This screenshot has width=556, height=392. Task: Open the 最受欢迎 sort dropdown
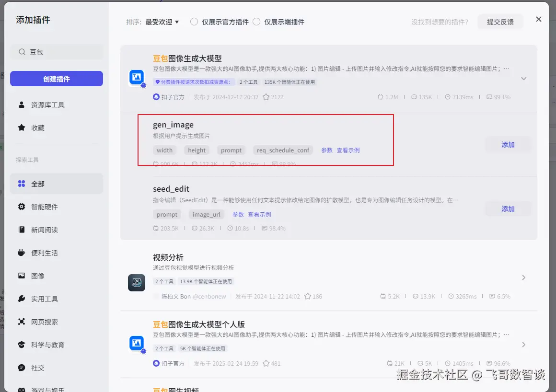pos(162,22)
